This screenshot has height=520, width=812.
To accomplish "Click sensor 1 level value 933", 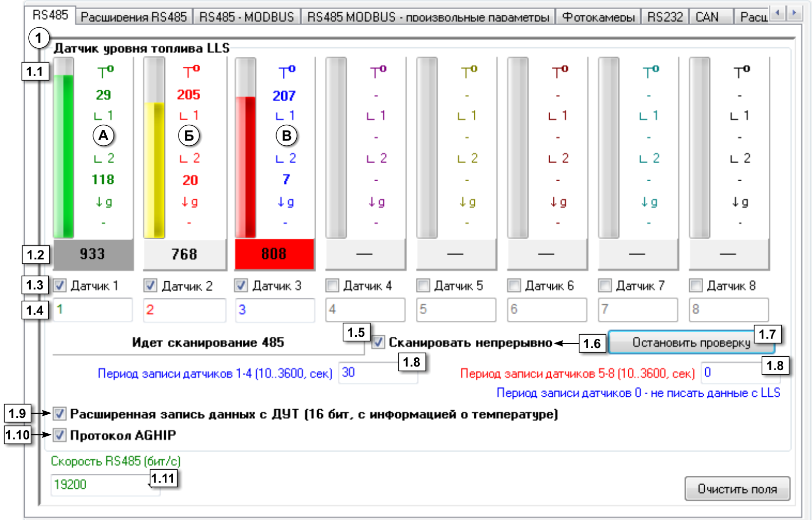I will (x=93, y=254).
